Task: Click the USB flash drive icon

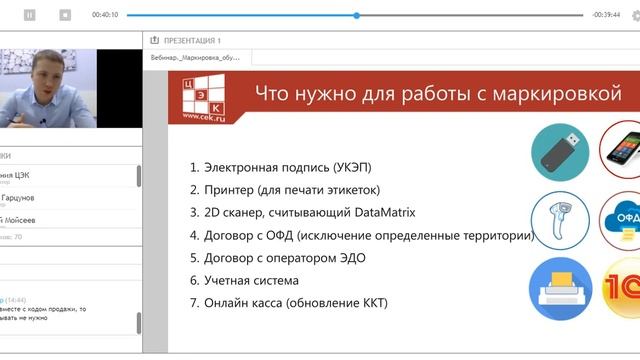Action: click(x=560, y=152)
